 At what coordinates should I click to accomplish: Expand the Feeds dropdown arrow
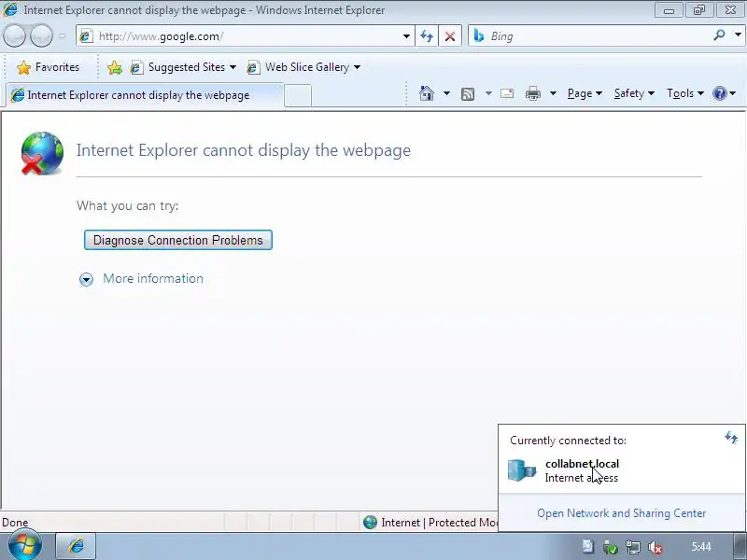(488, 93)
